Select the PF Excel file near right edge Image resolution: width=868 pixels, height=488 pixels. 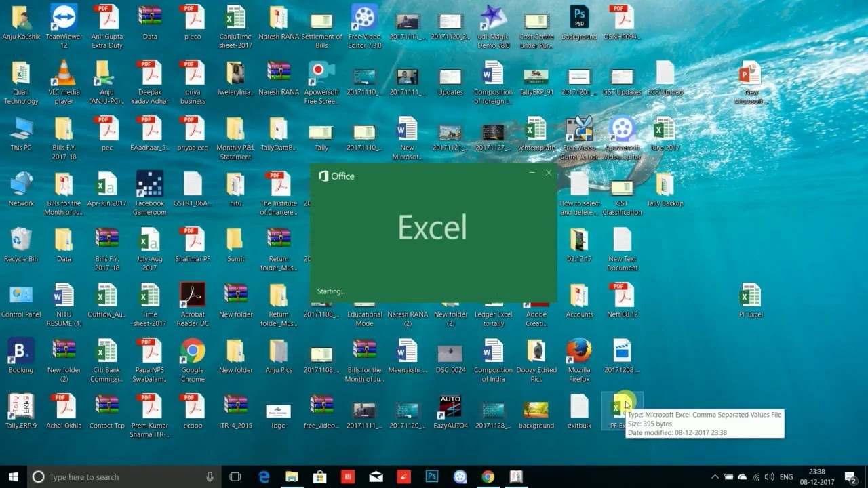(x=751, y=301)
